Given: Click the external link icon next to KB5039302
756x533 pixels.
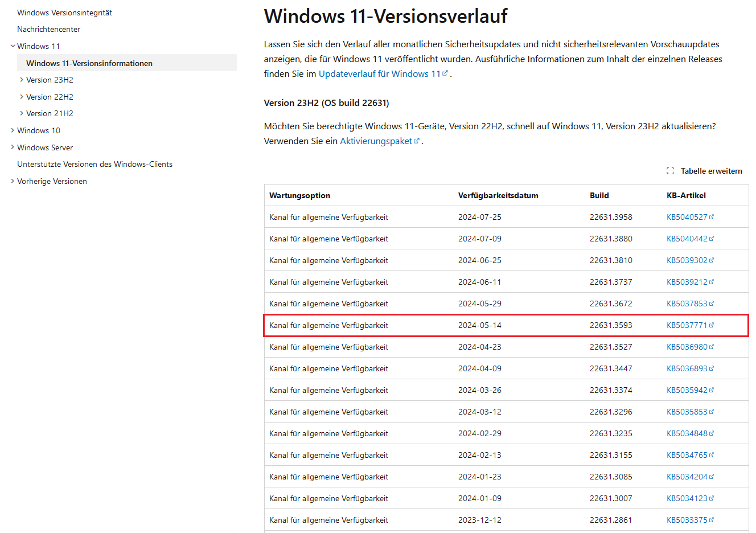Looking at the screenshot, I should [x=712, y=260].
